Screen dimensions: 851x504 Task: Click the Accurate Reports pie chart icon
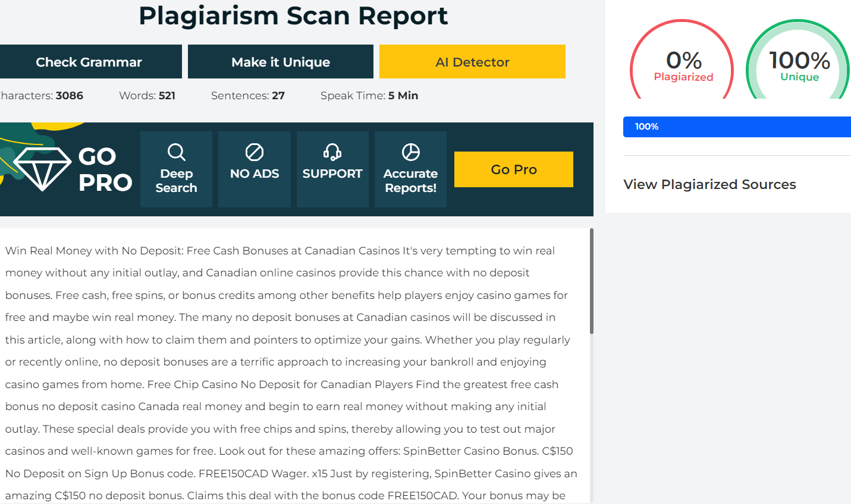click(x=410, y=152)
